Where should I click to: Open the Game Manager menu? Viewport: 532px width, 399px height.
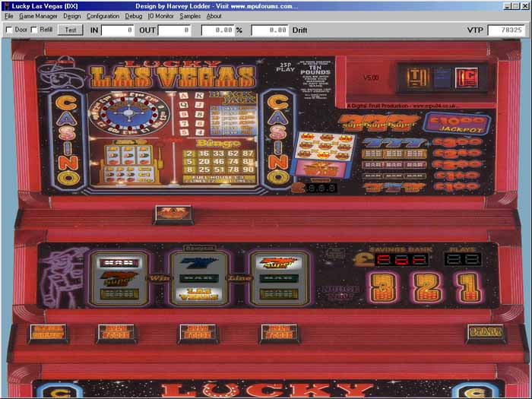pyautogui.click(x=38, y=16)
